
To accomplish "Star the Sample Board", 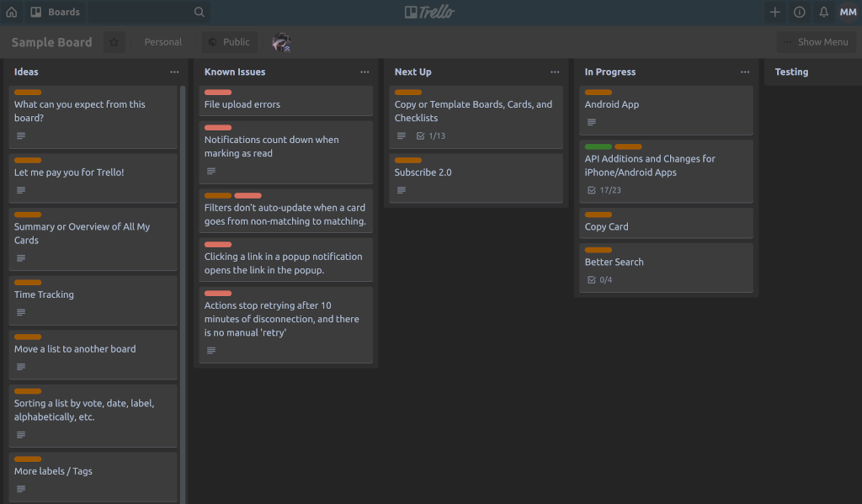I will pos(114,42).
